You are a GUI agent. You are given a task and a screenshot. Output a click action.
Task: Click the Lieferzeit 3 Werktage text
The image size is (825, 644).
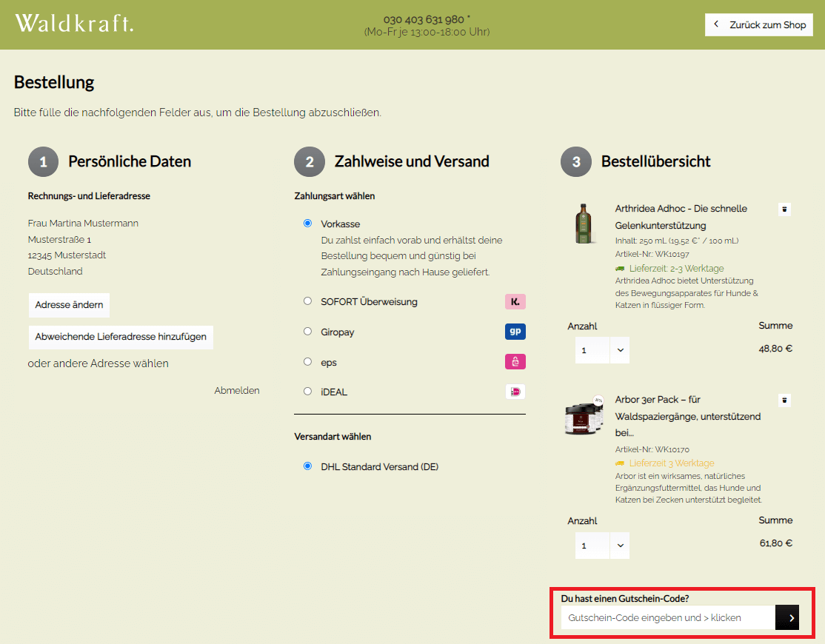672,463
